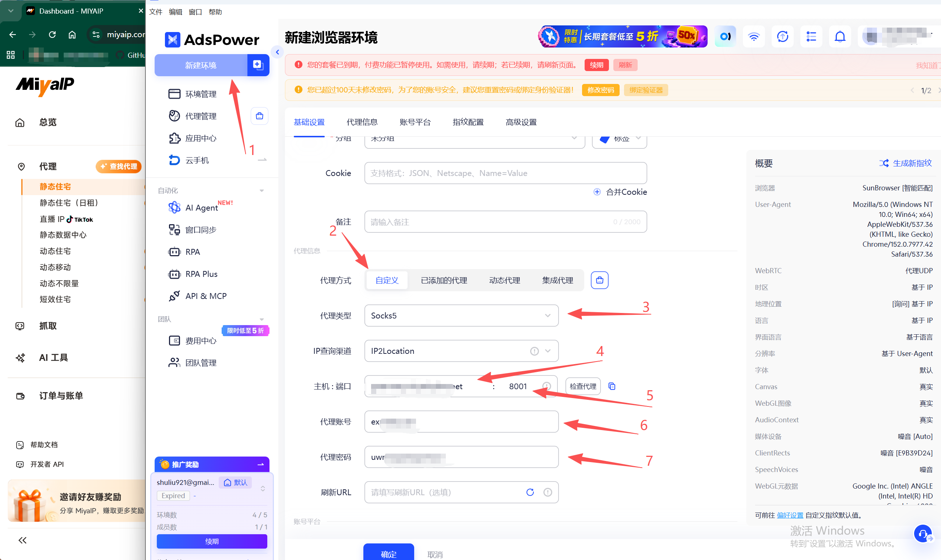
Task: Open 静态住宅（日租） in MiyaIP sidebar
Action: tap(69, 203)
